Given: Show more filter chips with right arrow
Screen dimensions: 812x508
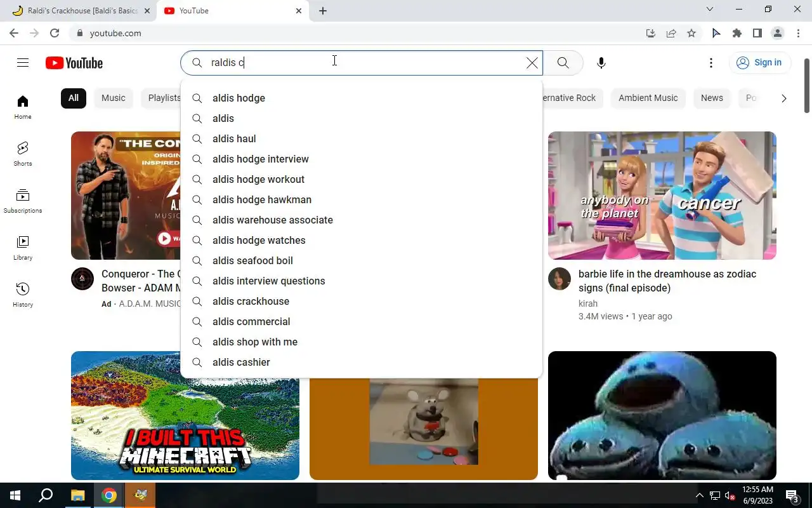Looking at the screenshot, I should tap(783, 98).
